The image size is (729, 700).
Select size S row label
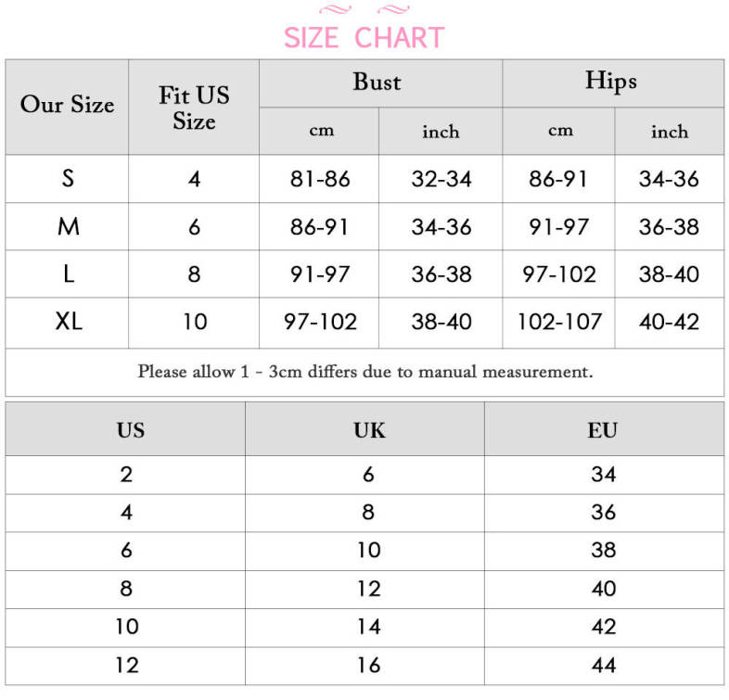[68, 178]
